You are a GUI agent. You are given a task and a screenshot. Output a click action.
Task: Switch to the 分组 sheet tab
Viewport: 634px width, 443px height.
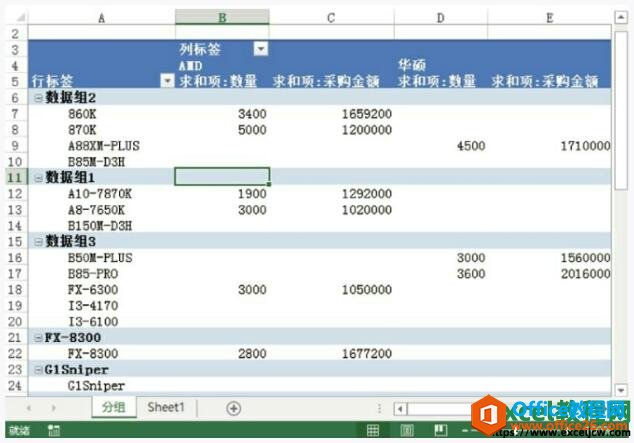[x=114, y=407]
